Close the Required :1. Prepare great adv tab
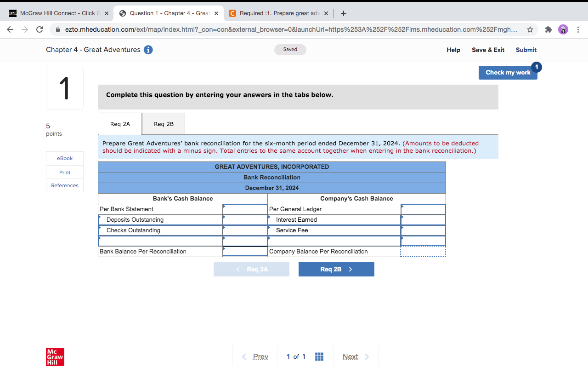This screenshot has height=368, width=588. (x=326, y=13)
